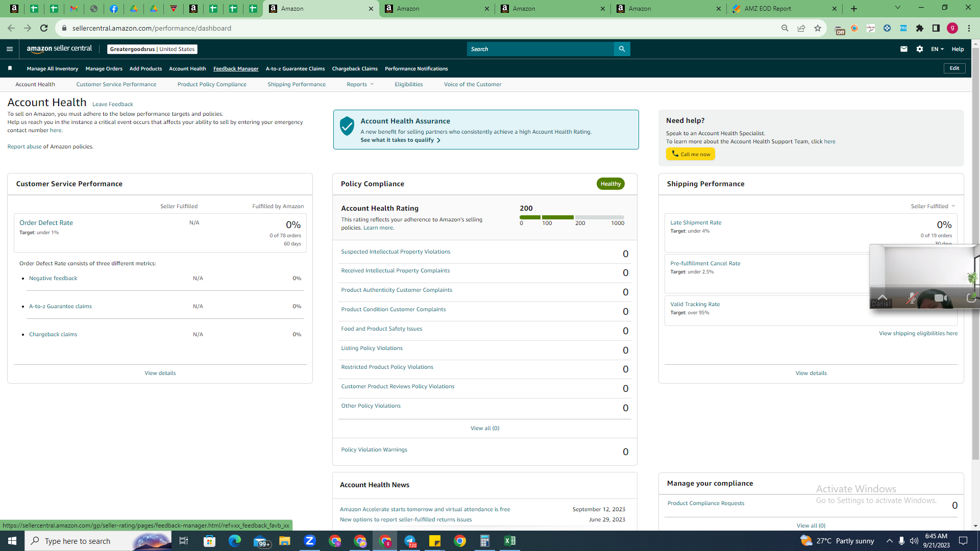Click the yellow Call me now button
This screenshot has width=980, height=551.
click(691, 154)
